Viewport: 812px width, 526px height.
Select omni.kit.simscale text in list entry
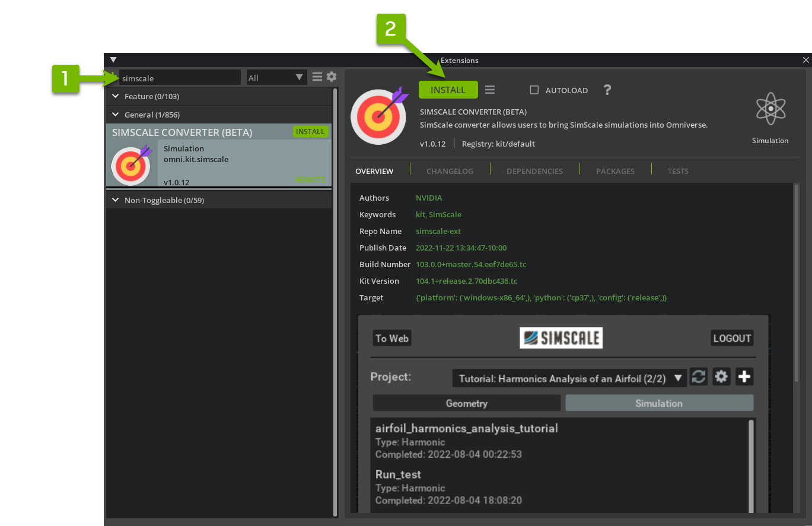pyautogui.click(x=196, y=159)
